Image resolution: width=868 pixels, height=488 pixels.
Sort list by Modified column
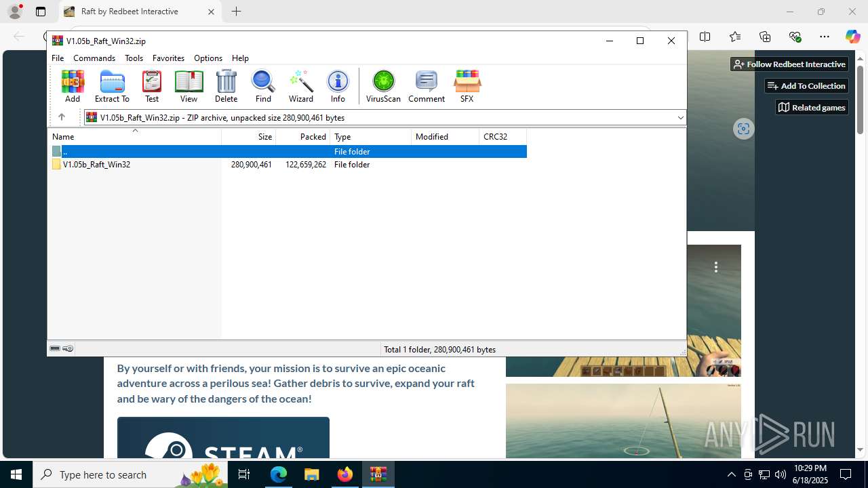coord(446,137)
